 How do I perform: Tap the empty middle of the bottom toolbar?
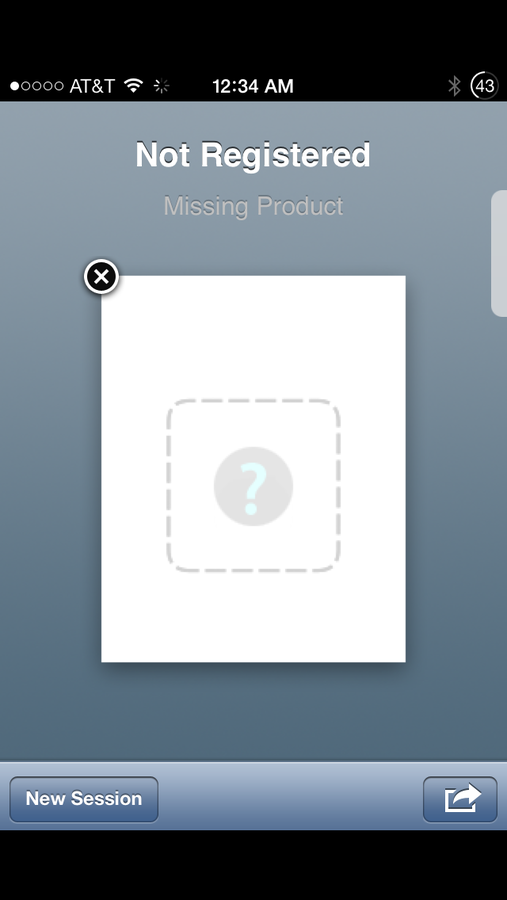pos(290,799)
